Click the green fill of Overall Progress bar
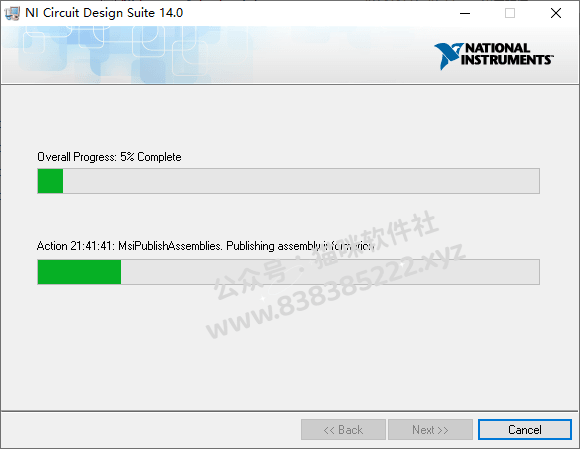The image size is (580, 449). tap(50, 181)
